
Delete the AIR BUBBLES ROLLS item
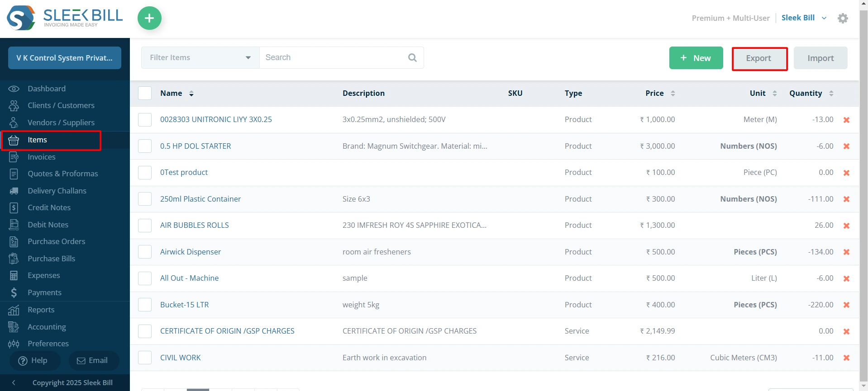point(846,226)
